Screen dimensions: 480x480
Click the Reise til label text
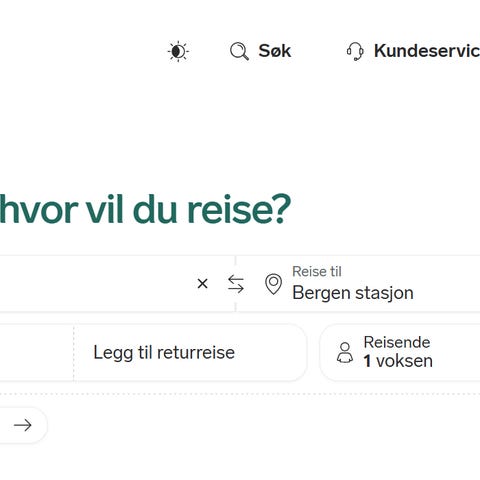pos(317,272)
